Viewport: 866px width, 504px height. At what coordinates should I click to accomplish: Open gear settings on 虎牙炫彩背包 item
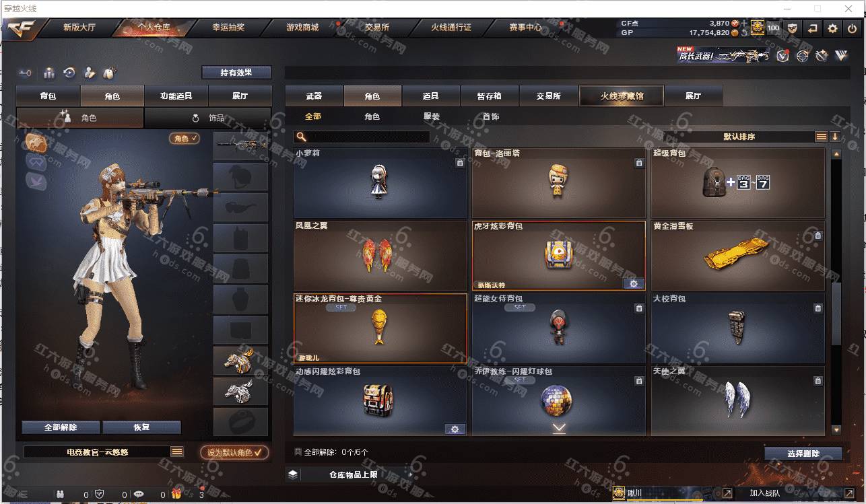[634, 283]
